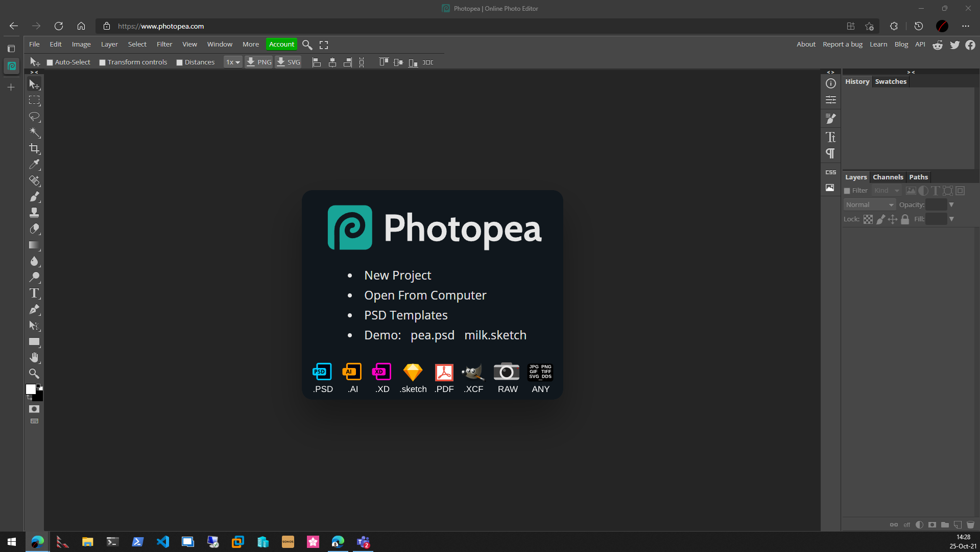Screen dimensions: 980x552
Task: Select the Eyedropper tool
Action: point(35,165)
